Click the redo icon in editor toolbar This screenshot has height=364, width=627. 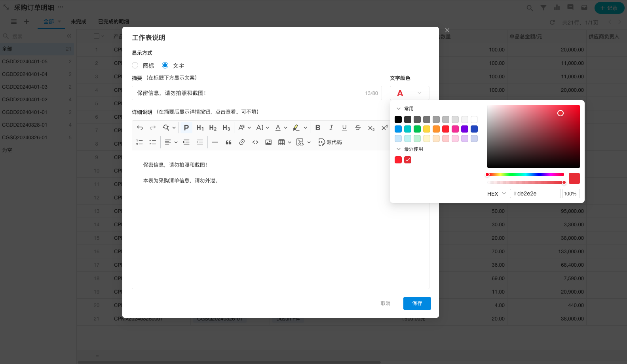click(153, 128)
